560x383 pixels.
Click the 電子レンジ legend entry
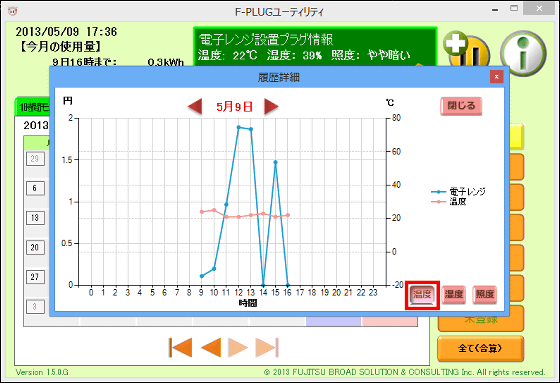click(459, 192)
